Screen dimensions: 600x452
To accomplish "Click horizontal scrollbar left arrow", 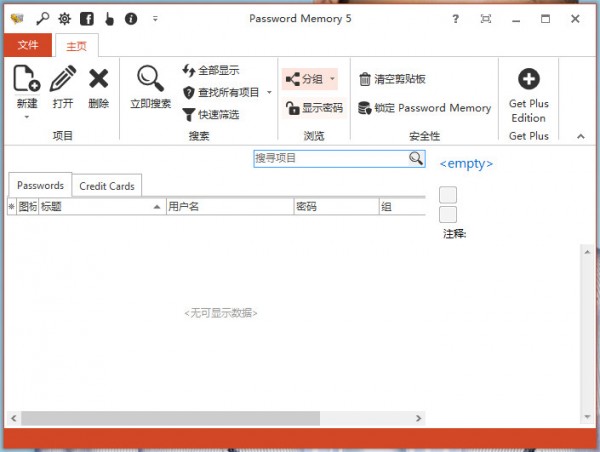I will [x=14, y=418].
